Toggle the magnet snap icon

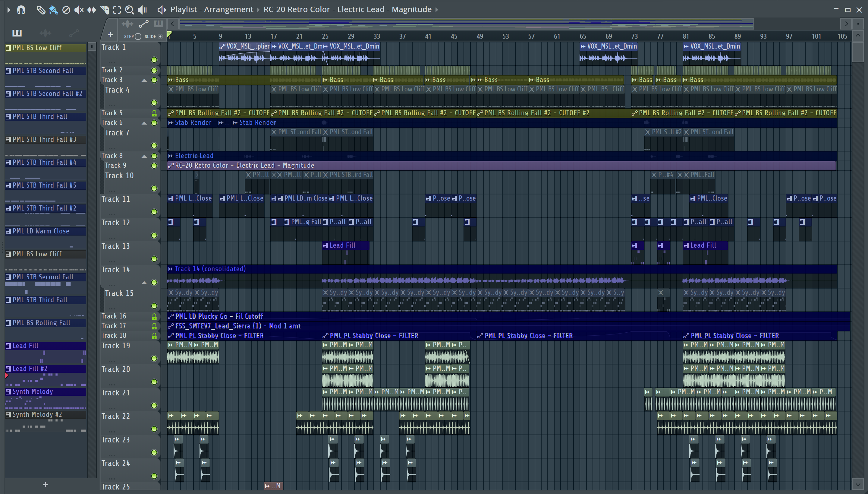tap(21, 10)
